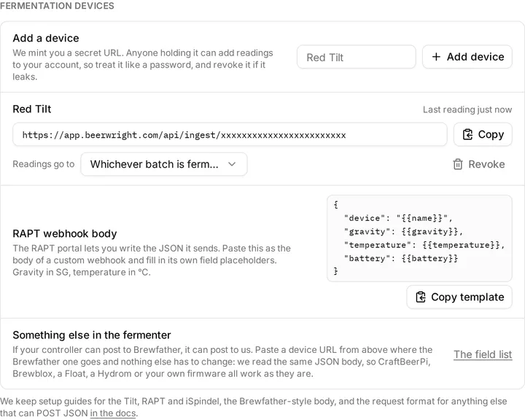Click the '"temperature": {{temperature}},' line
Screen dimensions: 525x420
coord(424,245)
